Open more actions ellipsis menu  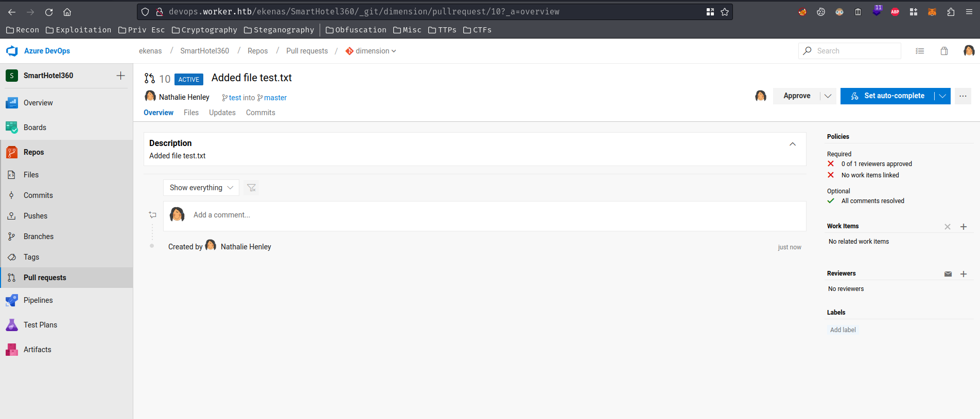963,96
